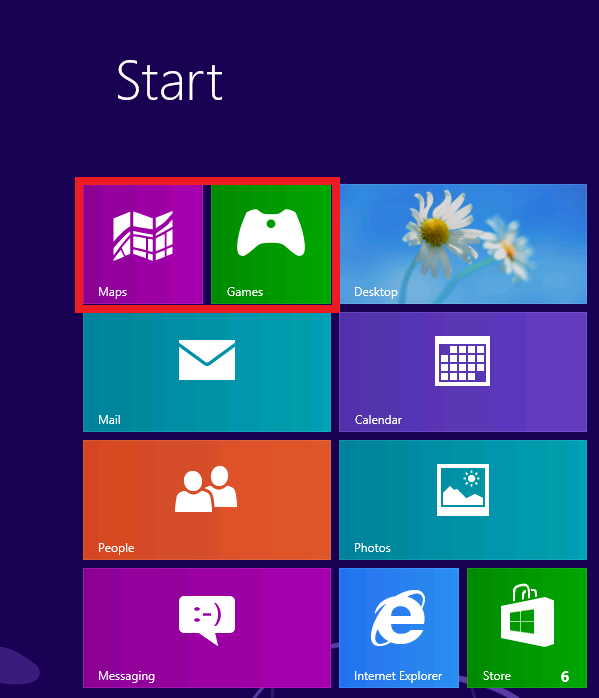The image size is (599, 698).
Task: Open the Photos picture-frame icon
Action: point(463,490)
